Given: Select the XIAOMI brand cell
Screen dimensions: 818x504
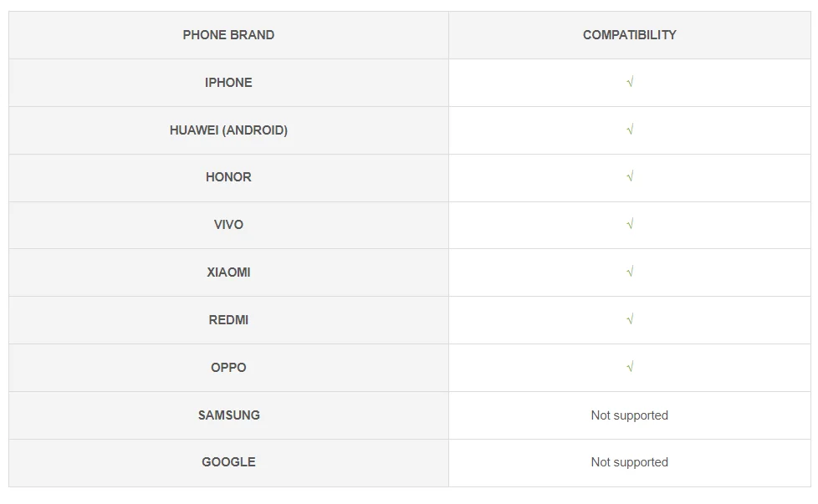Looking at the screenshot, I should [228, 272].
